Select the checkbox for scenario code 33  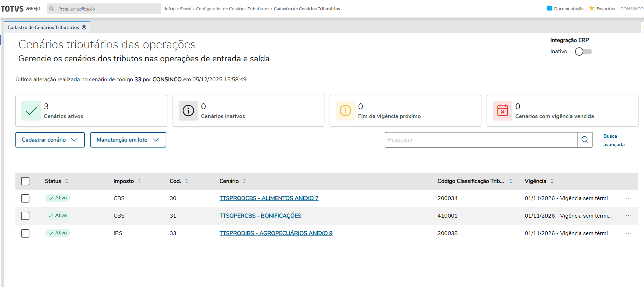coord(25,233)
